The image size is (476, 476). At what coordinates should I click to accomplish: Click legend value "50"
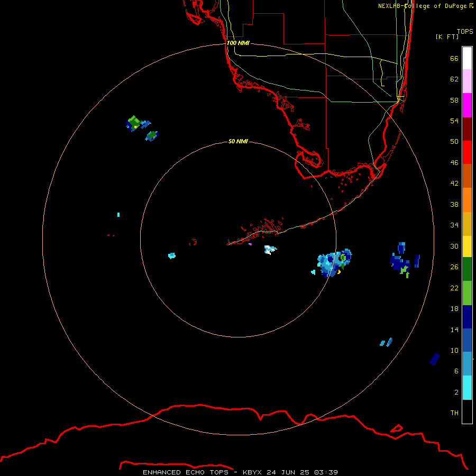click(454, 141)
